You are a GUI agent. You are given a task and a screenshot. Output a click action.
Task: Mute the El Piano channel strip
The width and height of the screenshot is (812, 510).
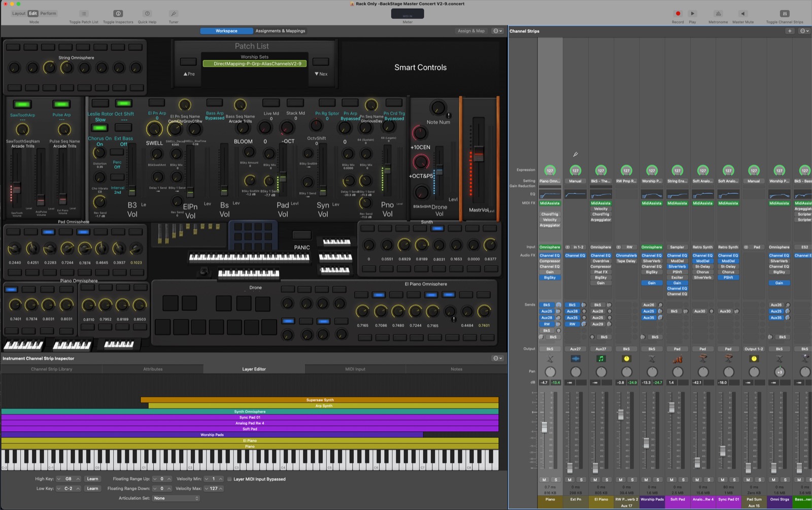tap(595, 480)
